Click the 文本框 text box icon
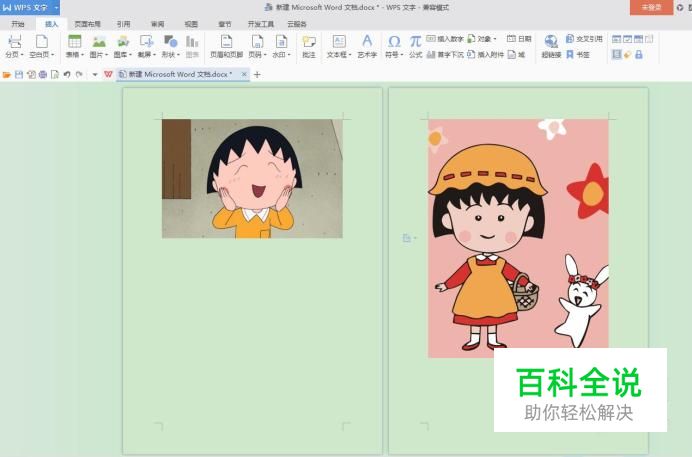 [339, 41]
